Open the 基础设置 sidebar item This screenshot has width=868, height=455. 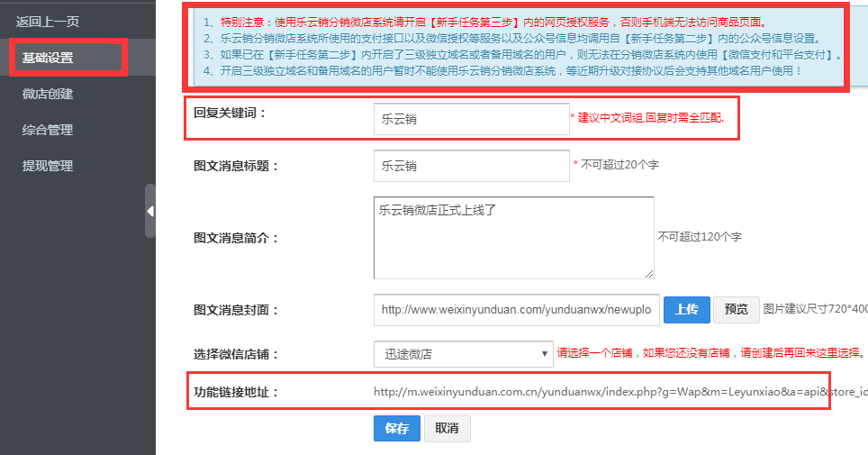(x=48, y=58)
